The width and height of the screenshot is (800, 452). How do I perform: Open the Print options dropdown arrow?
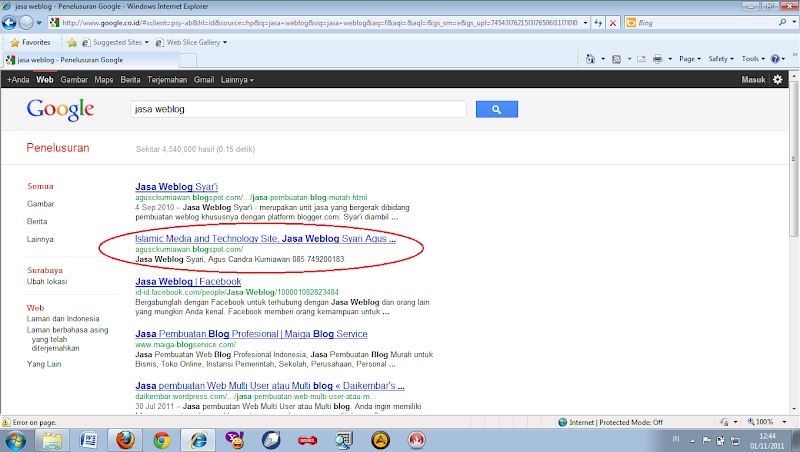click(670, 59)
